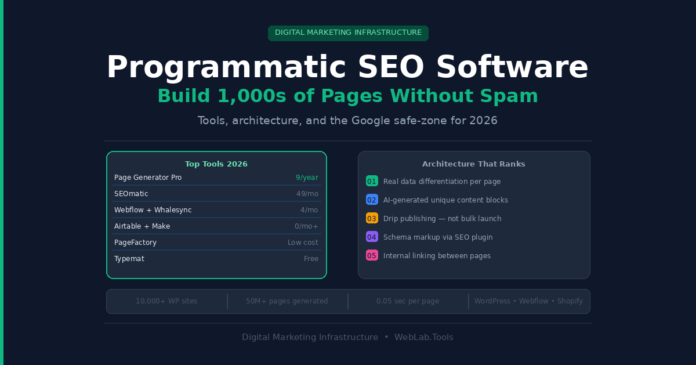Click the green 01 step badge
The image size is (696, 365).
372,181
